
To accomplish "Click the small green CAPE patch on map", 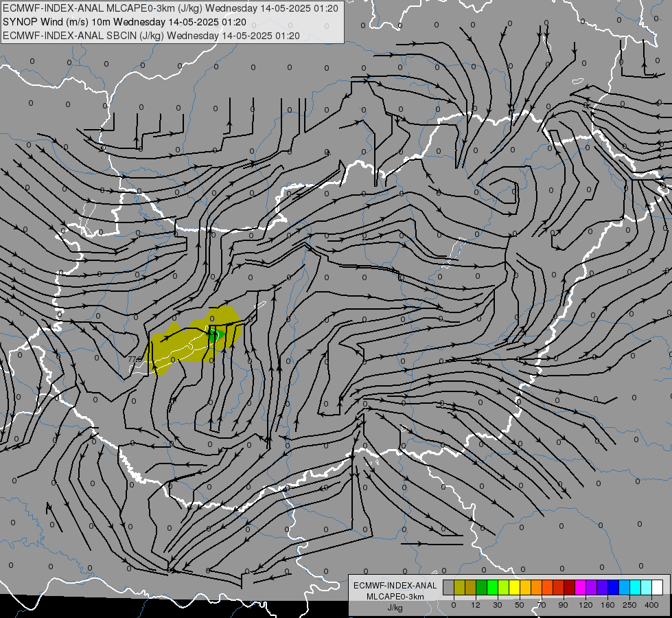I will (x=216, y=335).
